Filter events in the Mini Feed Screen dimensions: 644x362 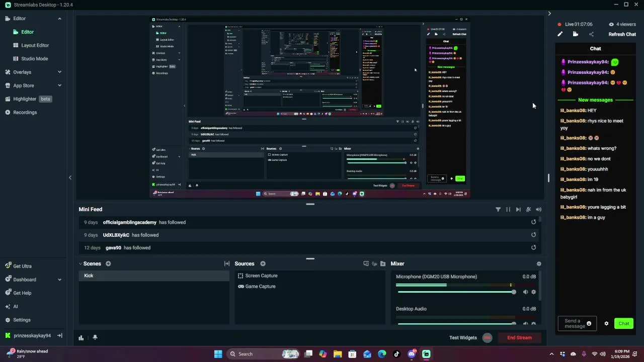tap(498, 210)
